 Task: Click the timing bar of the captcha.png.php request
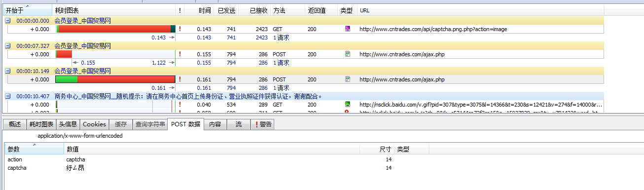click(116, 29)
